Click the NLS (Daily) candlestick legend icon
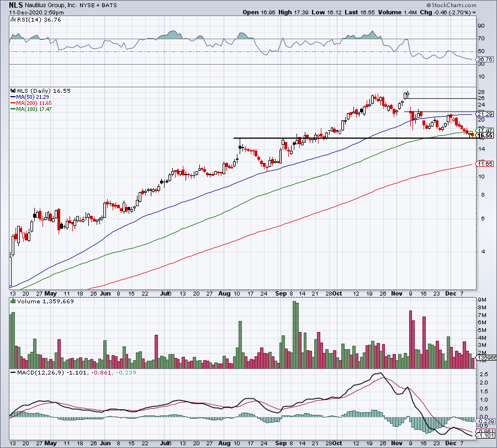The width and height of the screenshot is (497, 448). [x=13, y=91]
